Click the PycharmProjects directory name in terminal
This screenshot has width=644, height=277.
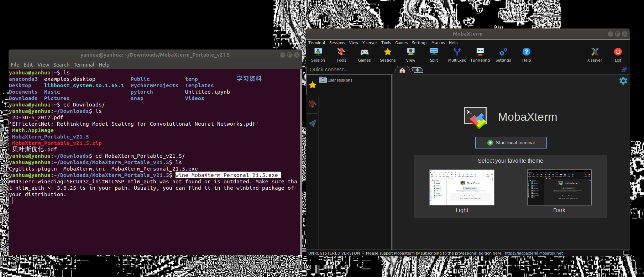click(x=155, y=85)
